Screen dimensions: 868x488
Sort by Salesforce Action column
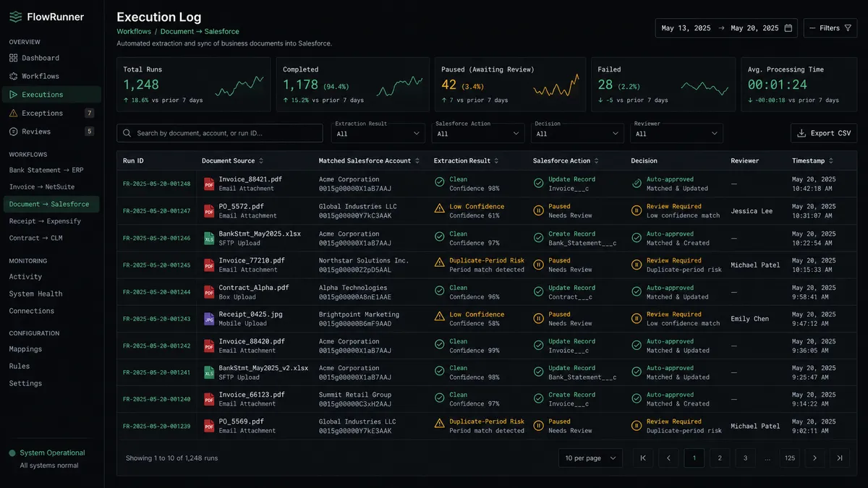tap(565, 160)
